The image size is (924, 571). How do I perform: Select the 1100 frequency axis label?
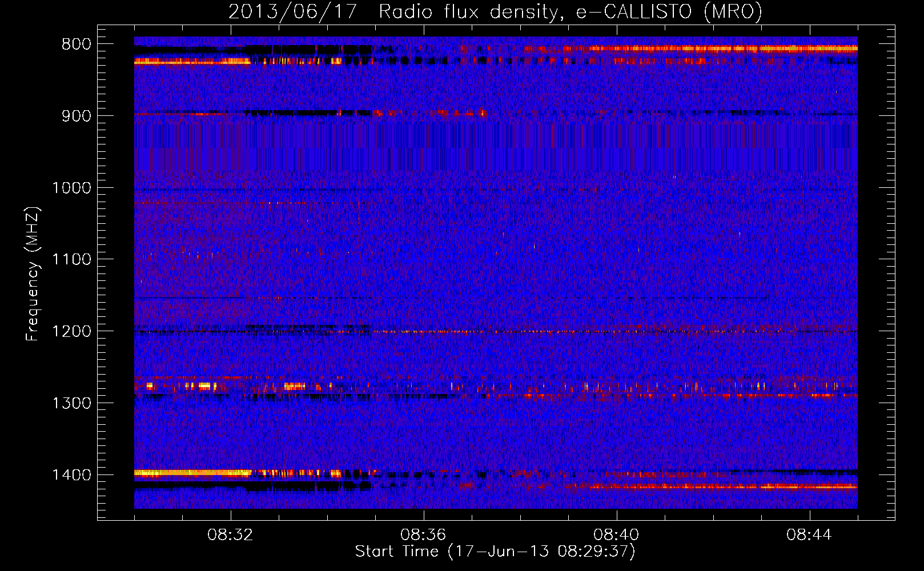71,260
